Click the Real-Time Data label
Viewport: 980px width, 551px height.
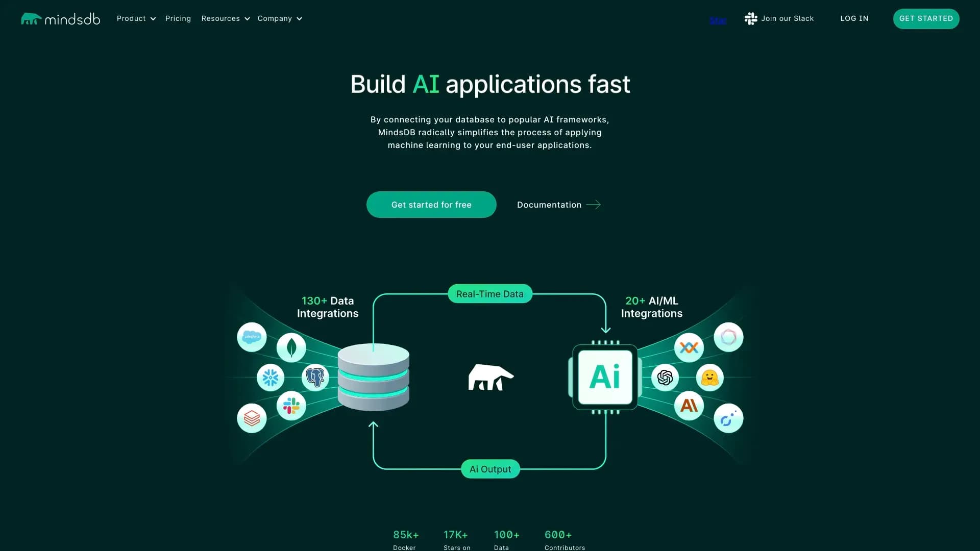pos(490,294)
